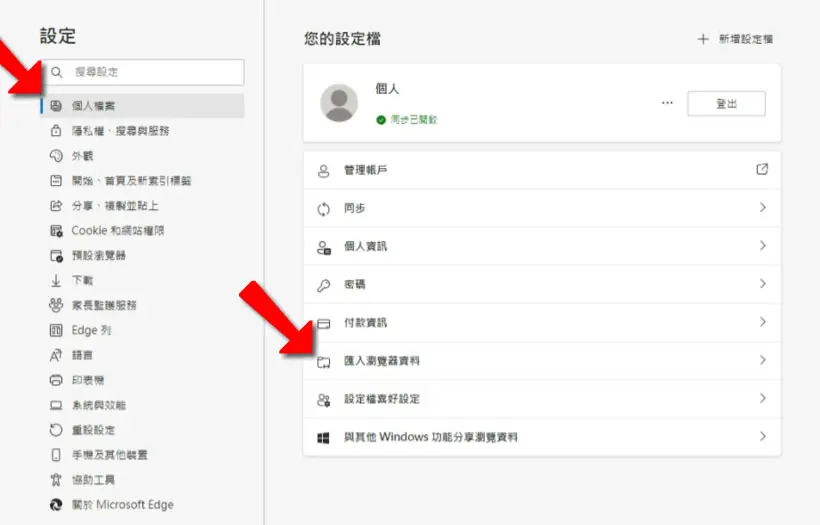Screen dimensions: 820x525
Task: Click the 外觀 appearance palette icon
Action: pyautogui.click(x=56, y=156)
